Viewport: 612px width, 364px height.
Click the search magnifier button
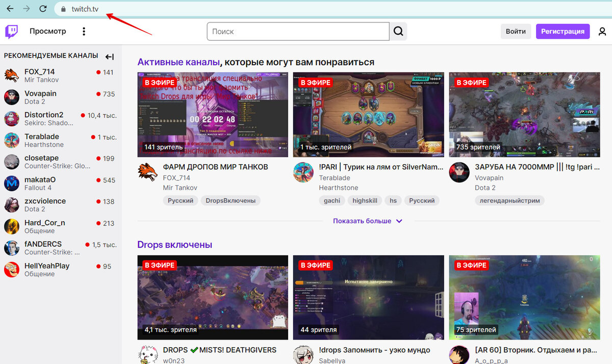tap(398, 32)
